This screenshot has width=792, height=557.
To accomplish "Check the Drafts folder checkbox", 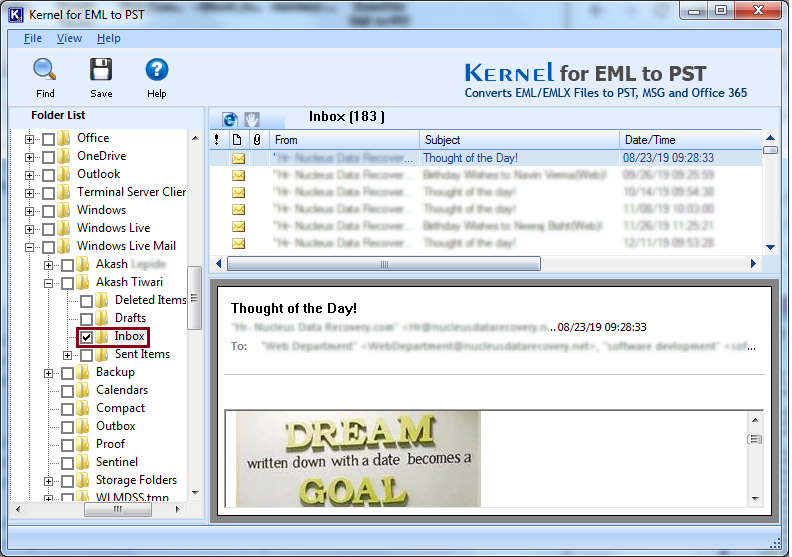I will [86, 319].
